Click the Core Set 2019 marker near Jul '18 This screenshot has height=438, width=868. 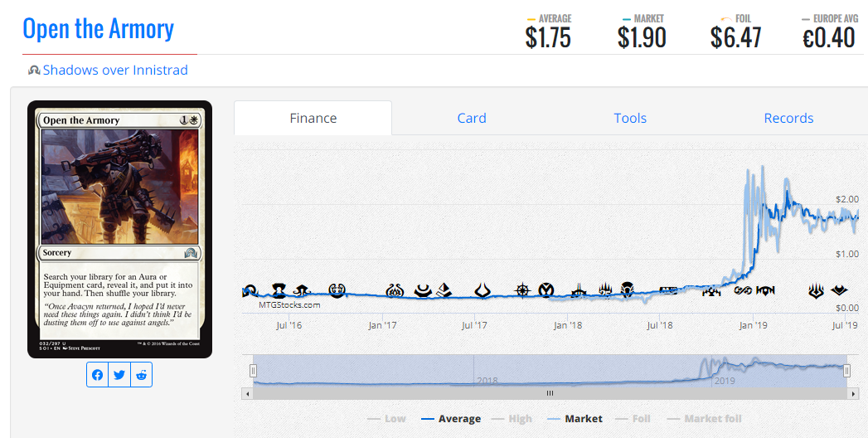click(668, 290)
